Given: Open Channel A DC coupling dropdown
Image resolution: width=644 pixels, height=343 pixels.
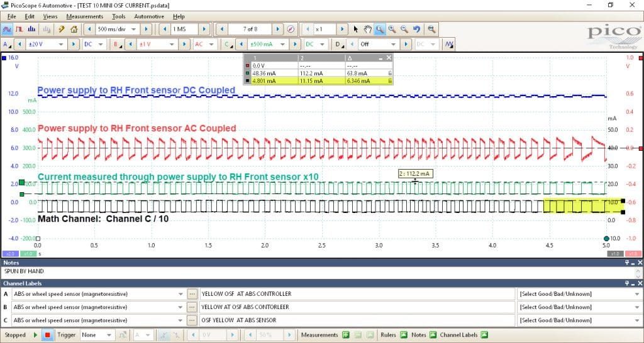Looking at the screenshot, I should click(x=101, y=44).
